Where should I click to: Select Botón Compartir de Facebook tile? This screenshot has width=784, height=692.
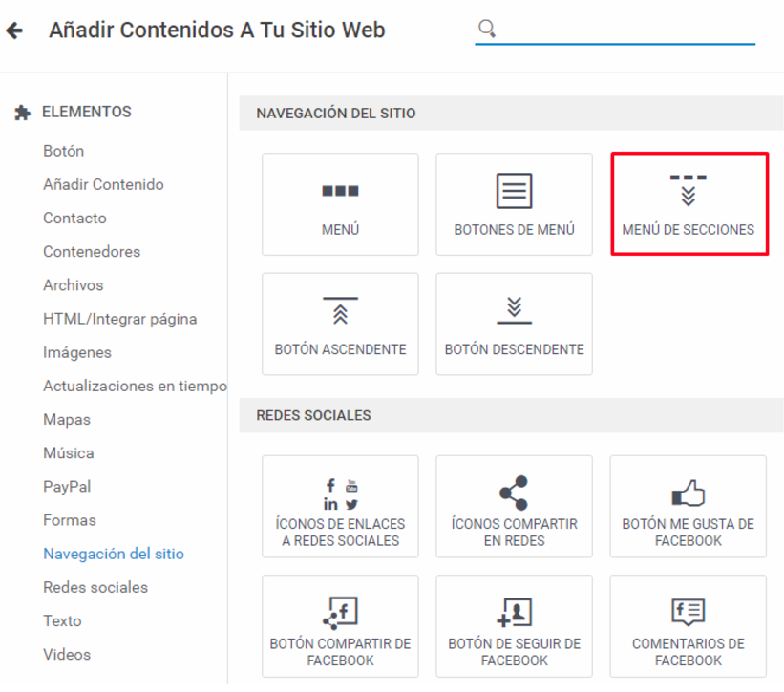[x=340, y=626]
